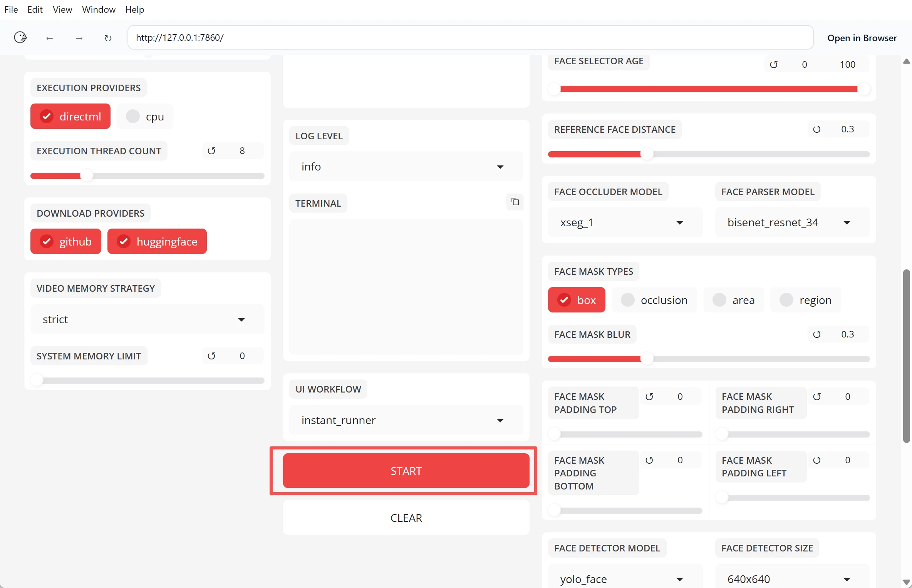The width and height of the screenshot is (912, 588).
Task: Enable the region face mask type
Action: (806, 300)
